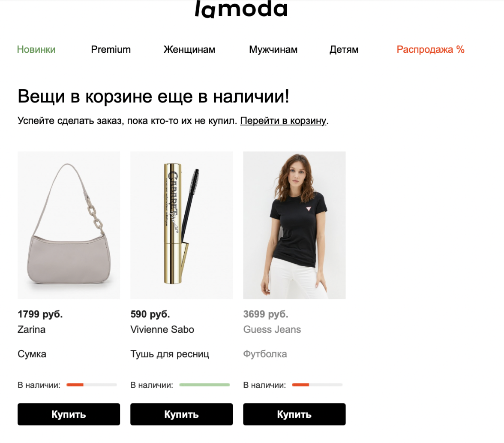The width and height of the screenshot is (504, 443).
Task: Open Распродажа % sale link
Action: [x=430, y=50]
